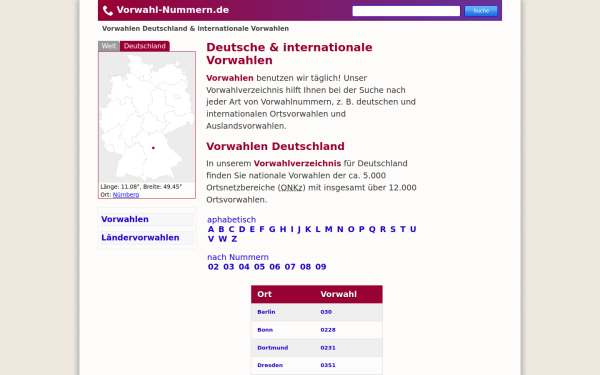The image size is (600, 375).
Task: Click the Länge and Breite coordinates text
Action: click(141, 187)
